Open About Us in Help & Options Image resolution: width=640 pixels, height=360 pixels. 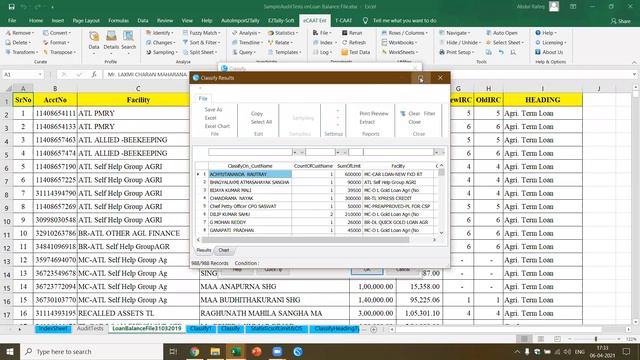pos(549,52)
